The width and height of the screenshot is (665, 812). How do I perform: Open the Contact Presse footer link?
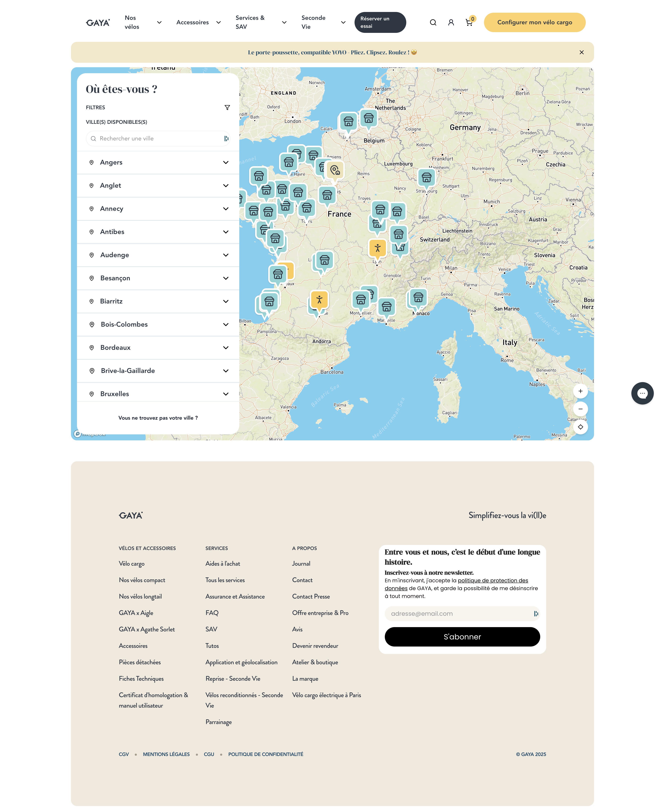[311, 596]
